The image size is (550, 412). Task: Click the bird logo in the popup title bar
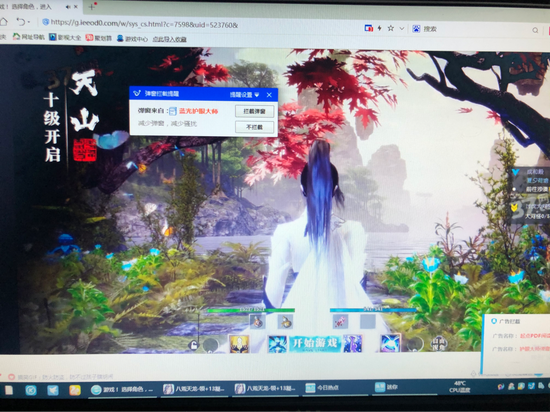click(137, 93)
